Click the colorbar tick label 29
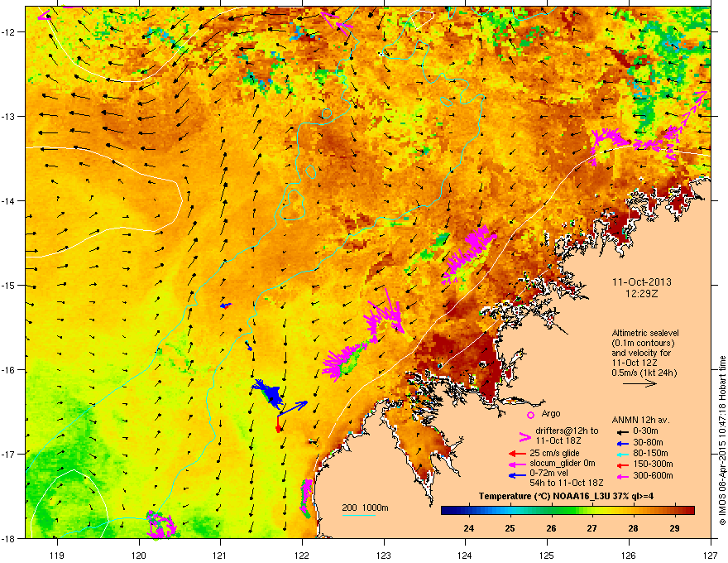Image resolution: width=728 pixels, height=563 pixels. (674, 527)
